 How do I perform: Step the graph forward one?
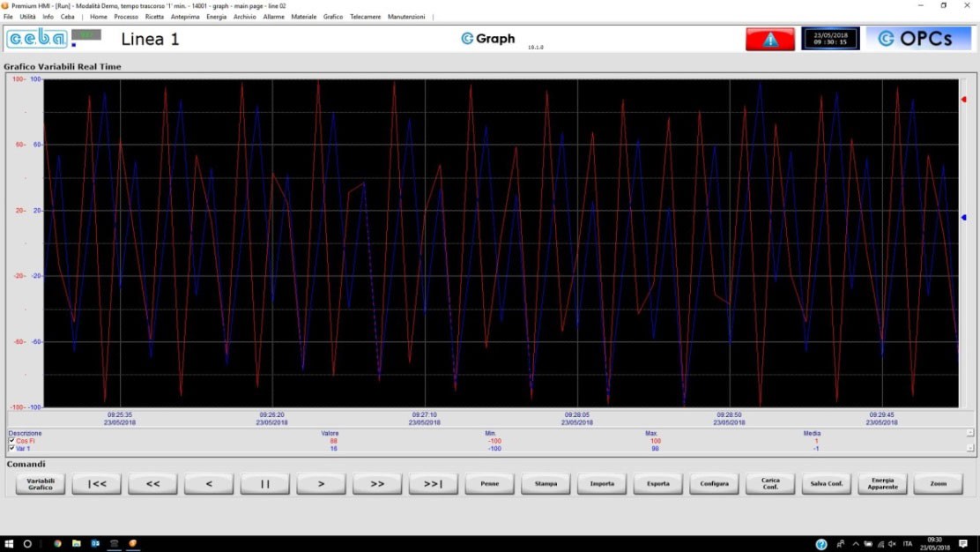point(322,484)
